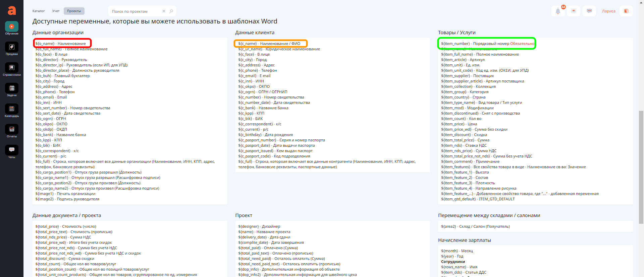Open the mail envelope icon
Screen dimensions: 644x277
click(574, 11)
